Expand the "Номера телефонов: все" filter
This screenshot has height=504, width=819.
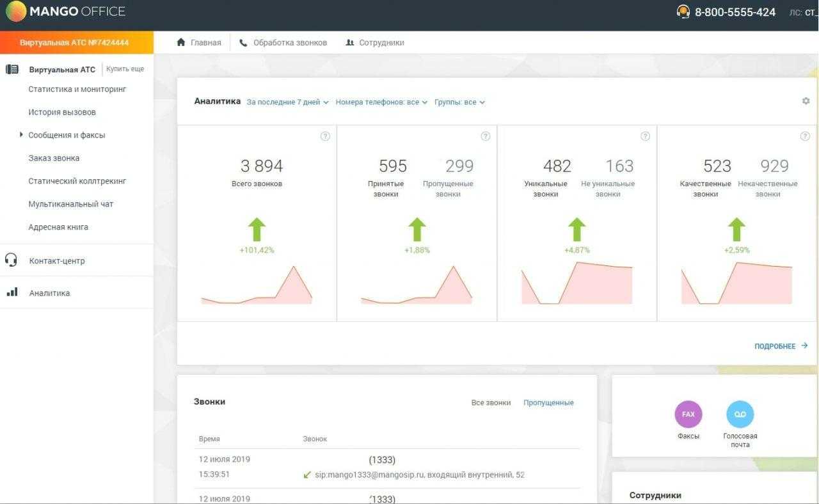(x=381, y=102)
